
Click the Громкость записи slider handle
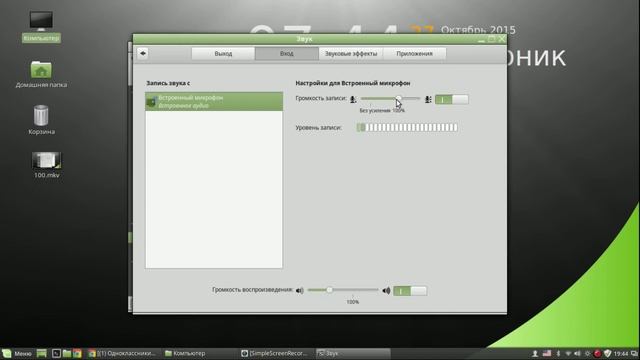point(398,98)
